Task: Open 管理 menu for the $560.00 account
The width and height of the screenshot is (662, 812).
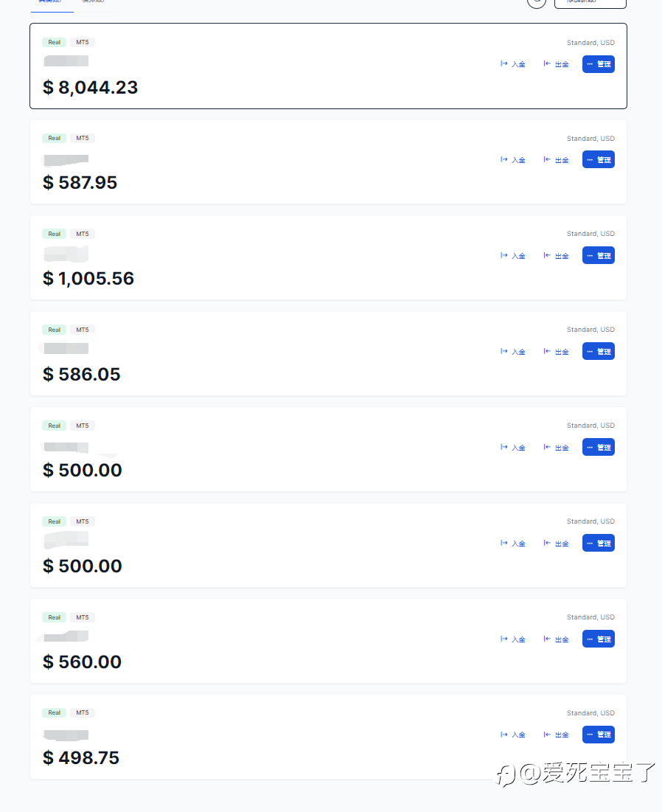Action: pyautogui.click(x=599, y=639)
